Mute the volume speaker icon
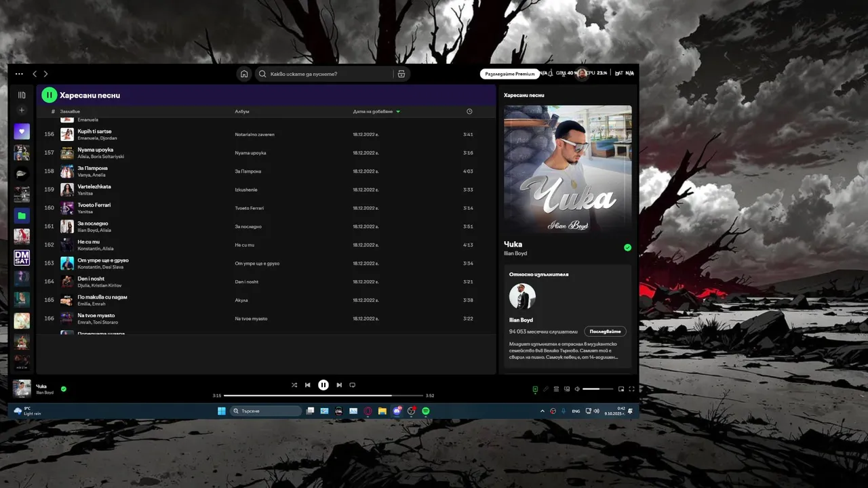The height and width of the screenshot is (488, 868). click(577, 389)
